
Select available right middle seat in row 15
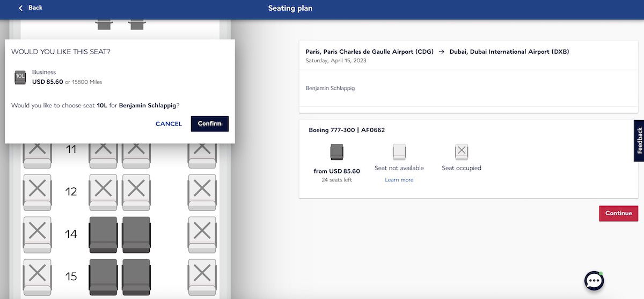point(136,277)
